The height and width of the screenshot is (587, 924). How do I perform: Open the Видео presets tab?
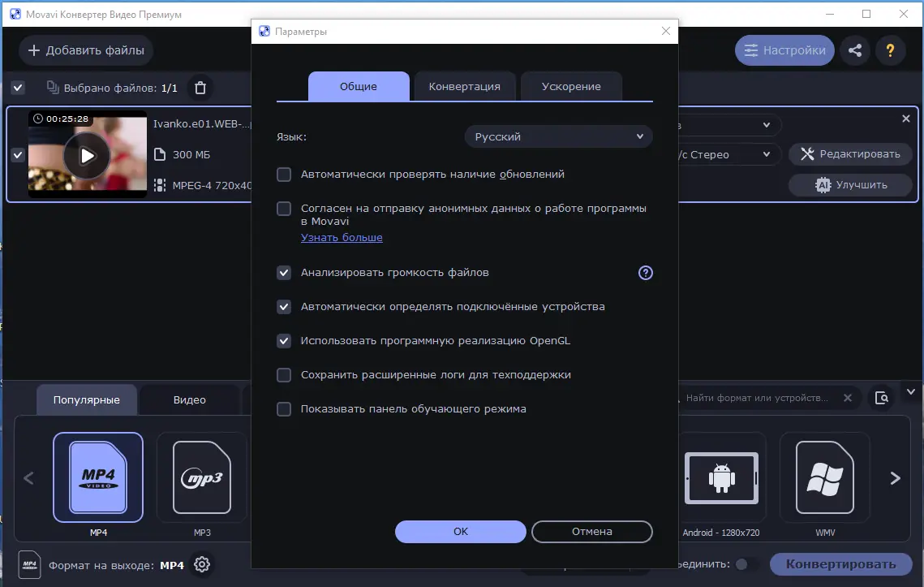coord(188,399)
